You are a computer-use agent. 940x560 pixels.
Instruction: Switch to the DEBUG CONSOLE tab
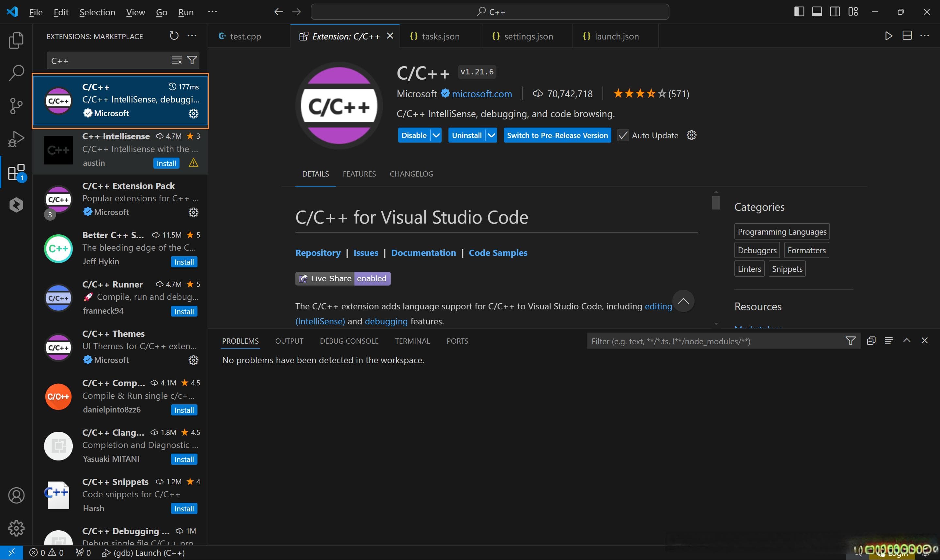click(349, 341)
